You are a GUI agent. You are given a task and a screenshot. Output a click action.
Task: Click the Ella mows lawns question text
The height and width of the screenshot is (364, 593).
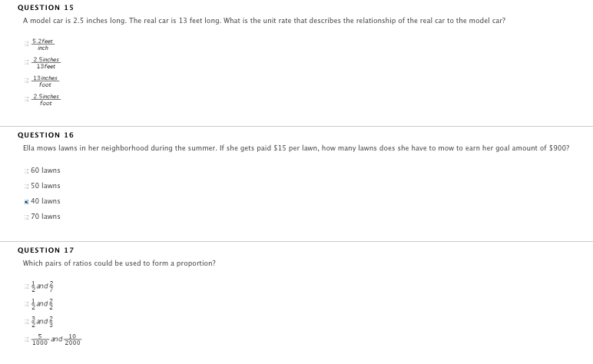[x=296, y=148]
